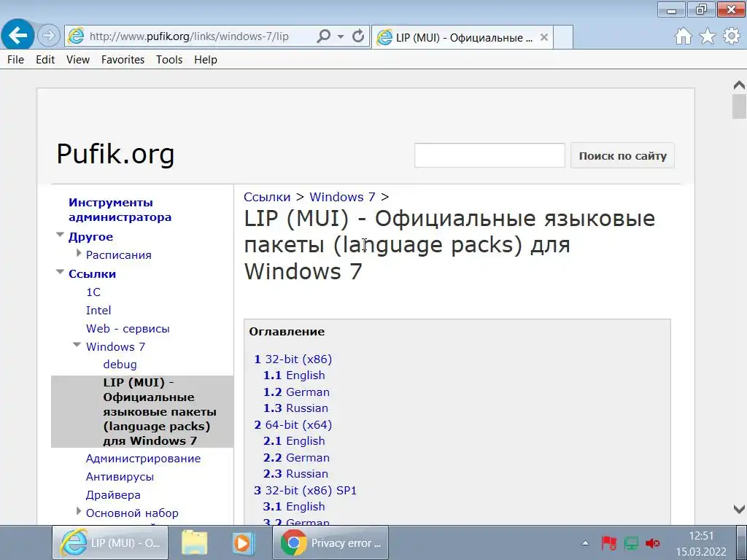Open a new blank tab

click(563, 37)
